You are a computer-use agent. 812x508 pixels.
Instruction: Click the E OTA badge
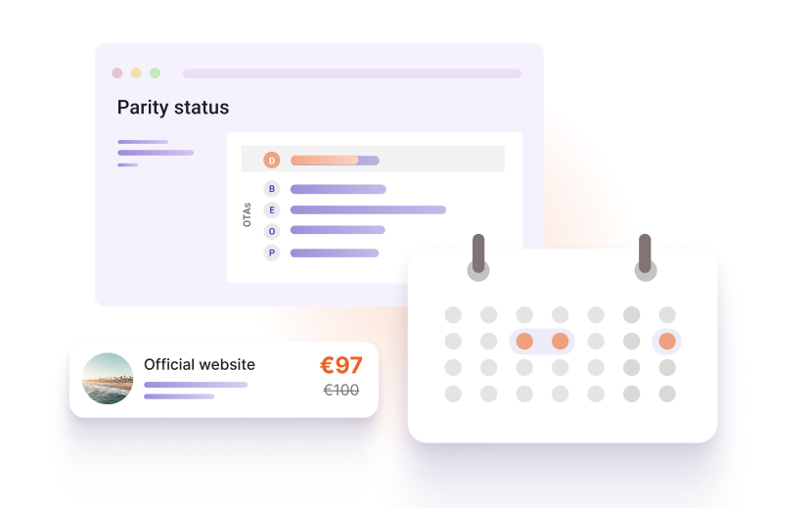[x=272, y=209]
